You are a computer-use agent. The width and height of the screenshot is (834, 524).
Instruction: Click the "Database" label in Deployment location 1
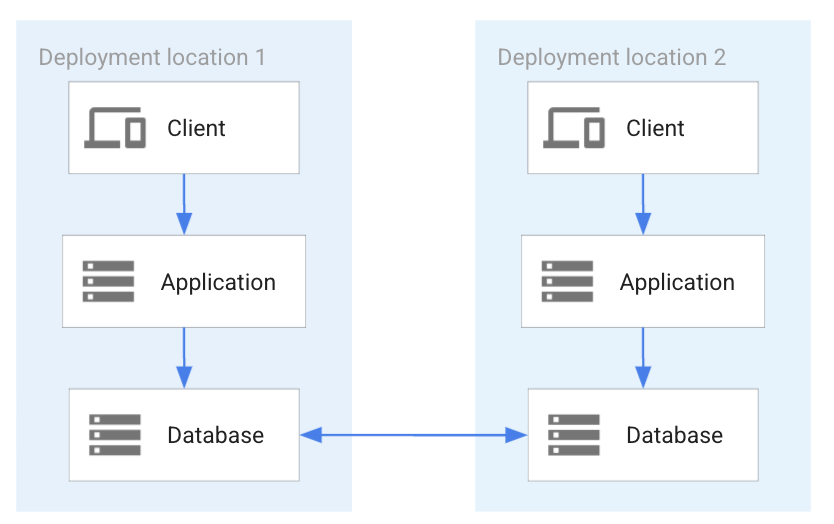215,435
